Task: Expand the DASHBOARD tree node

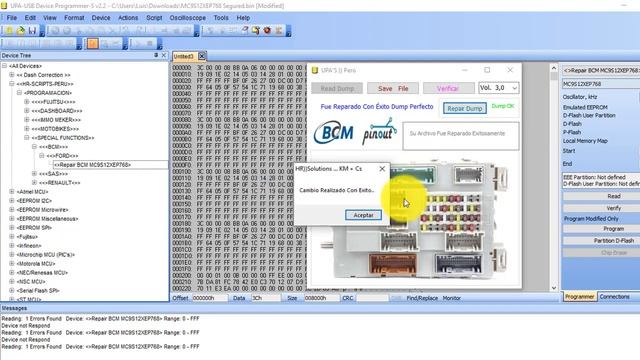Action: click(x=27, y=111)
